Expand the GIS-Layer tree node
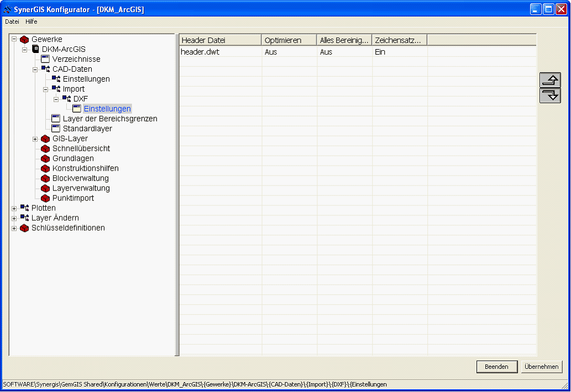 point(35,139)
